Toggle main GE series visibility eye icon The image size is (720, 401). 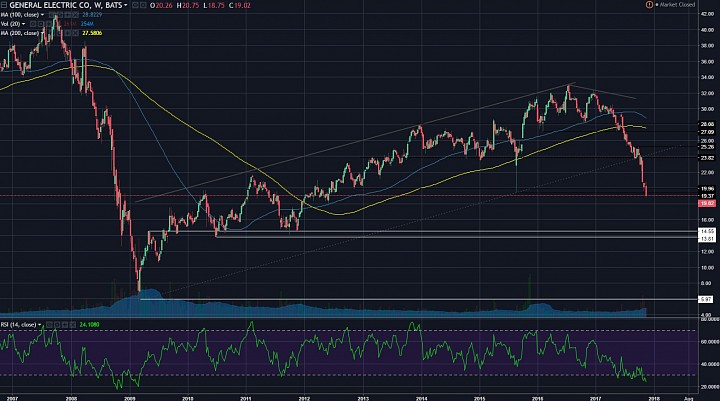point(135,6)
